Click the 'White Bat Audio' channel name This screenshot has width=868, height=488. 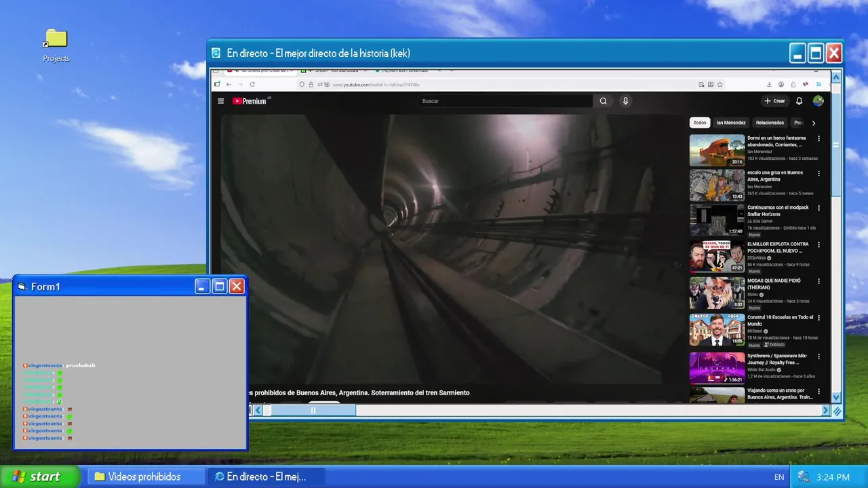click(762, 369)
